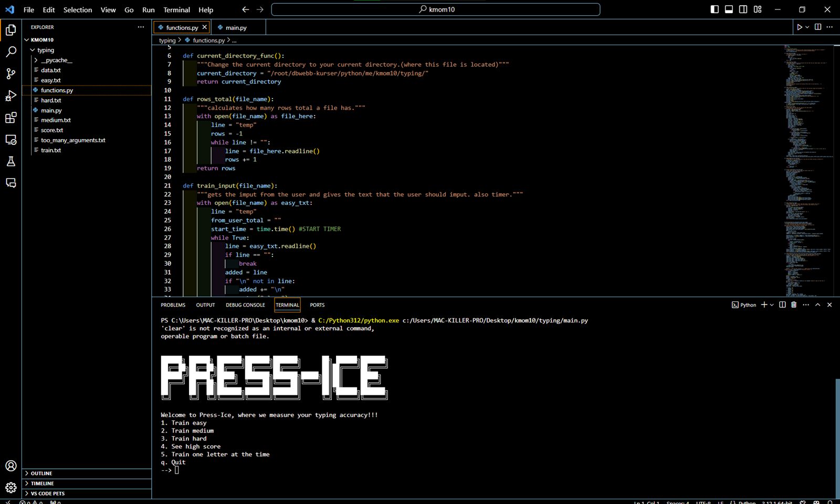Open the Selection menu
This screenshot has width=840, height=504.
[78, 9]
